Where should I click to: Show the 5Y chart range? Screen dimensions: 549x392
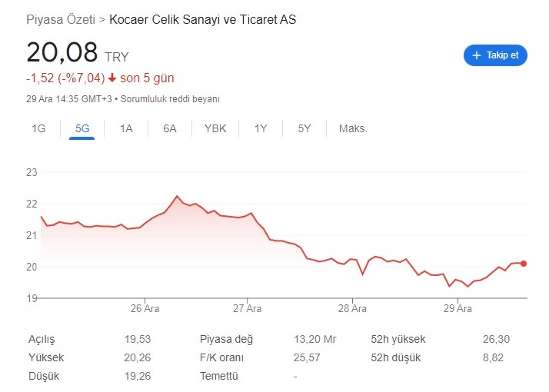tap(304, 128)
